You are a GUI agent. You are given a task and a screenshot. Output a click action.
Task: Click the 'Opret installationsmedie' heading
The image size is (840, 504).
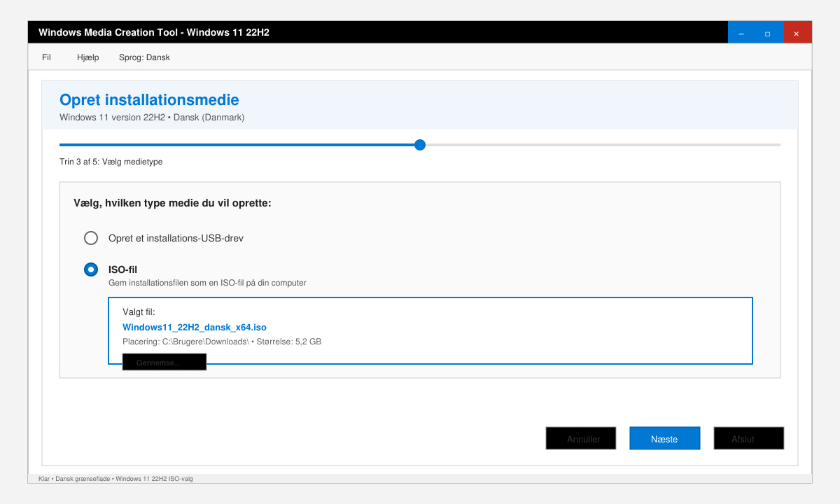(x=149, y=100)
